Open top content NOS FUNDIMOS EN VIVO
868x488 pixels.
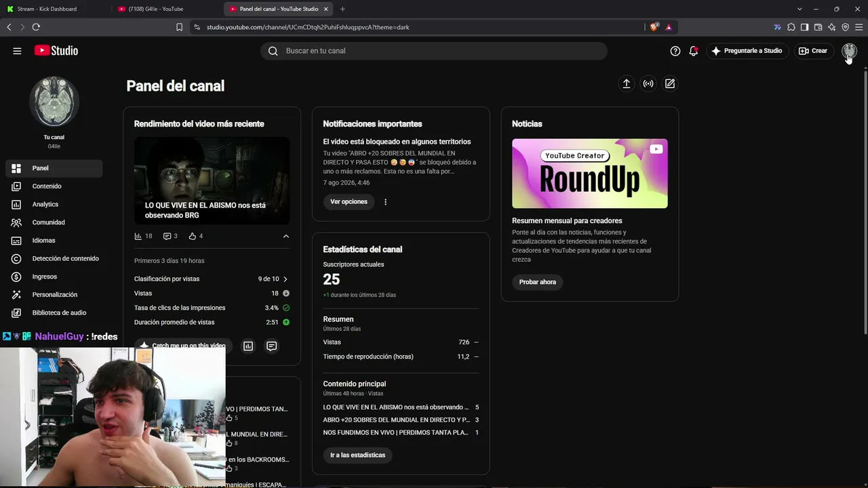pyautogui.click(x=401, y=432)
